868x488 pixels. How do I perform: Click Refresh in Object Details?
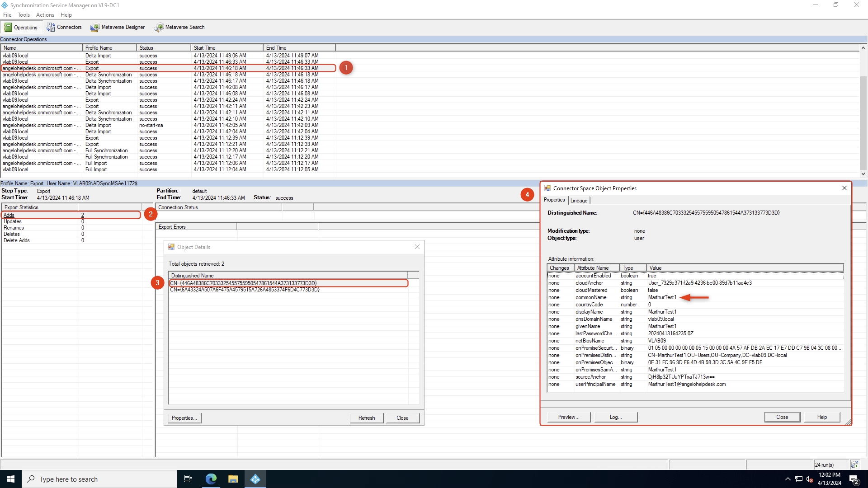[367, 418]
